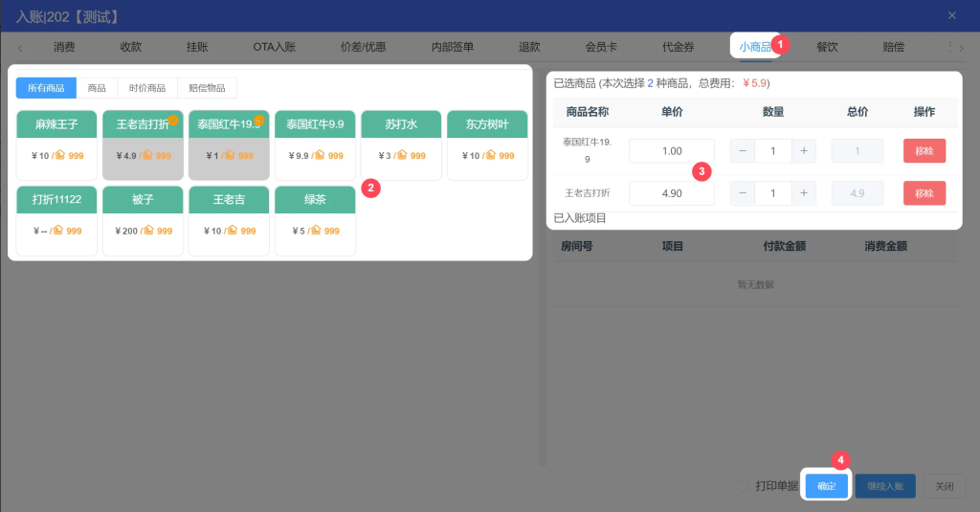Show only 赔偿物品 items
The image size is (980, 512).
click(x=207, y=88)
